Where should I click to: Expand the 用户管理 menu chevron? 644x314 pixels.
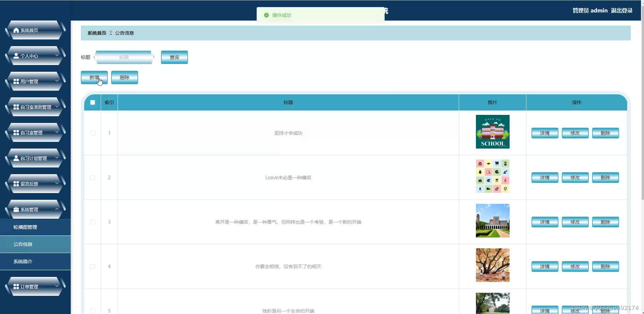coord(57,81)
